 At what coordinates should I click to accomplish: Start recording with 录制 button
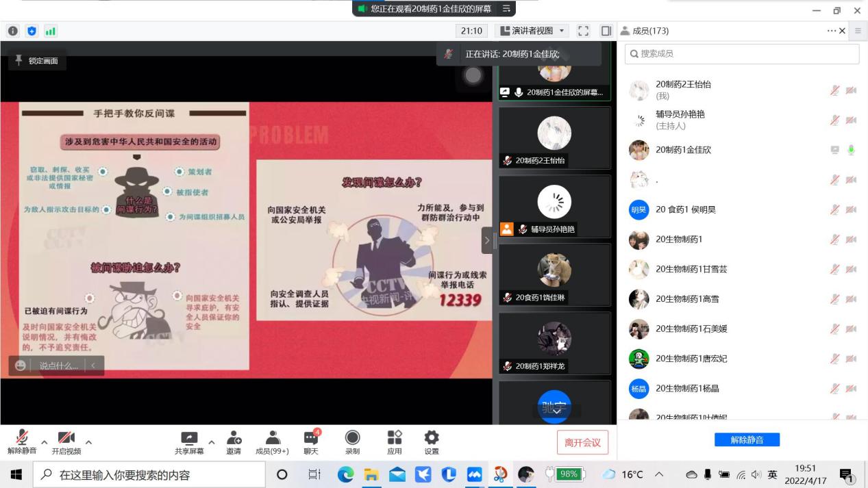pos(352,442)
